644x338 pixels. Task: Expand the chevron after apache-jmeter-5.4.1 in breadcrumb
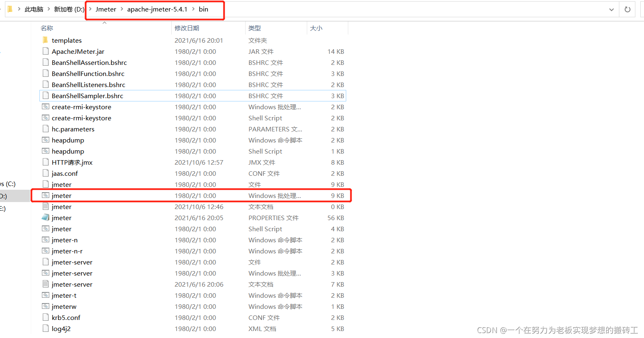pos(193,9)
